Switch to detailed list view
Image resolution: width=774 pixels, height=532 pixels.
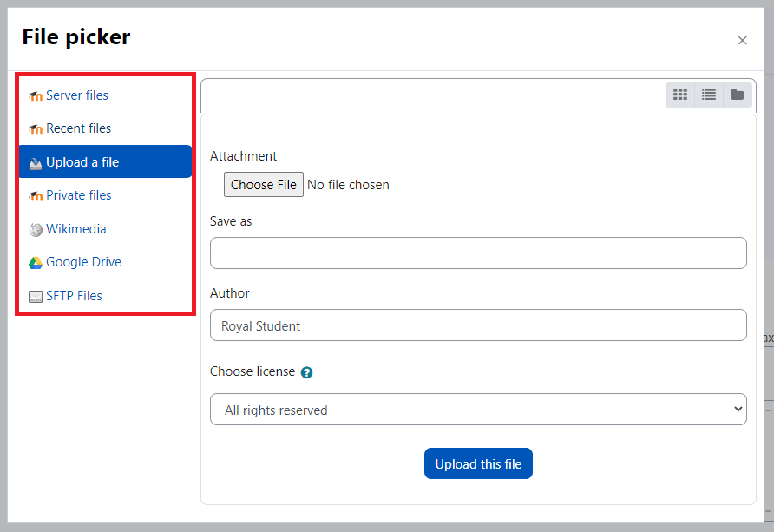pyautogui.click(x=708, y=95)
